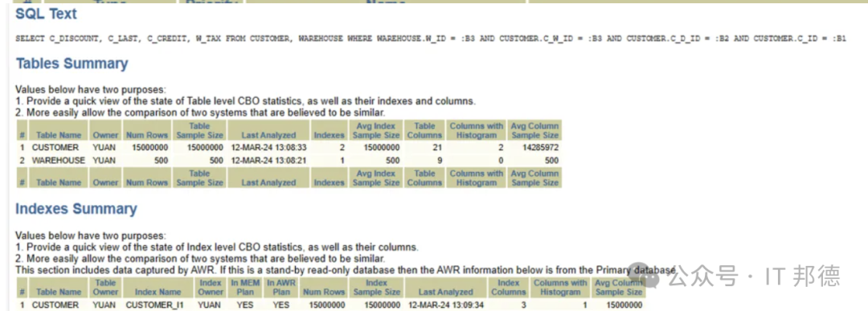Image resolution: width=868 pixels, height=311 pixels.
Task: Click the Table Owner column header
Action: [104, 287]
